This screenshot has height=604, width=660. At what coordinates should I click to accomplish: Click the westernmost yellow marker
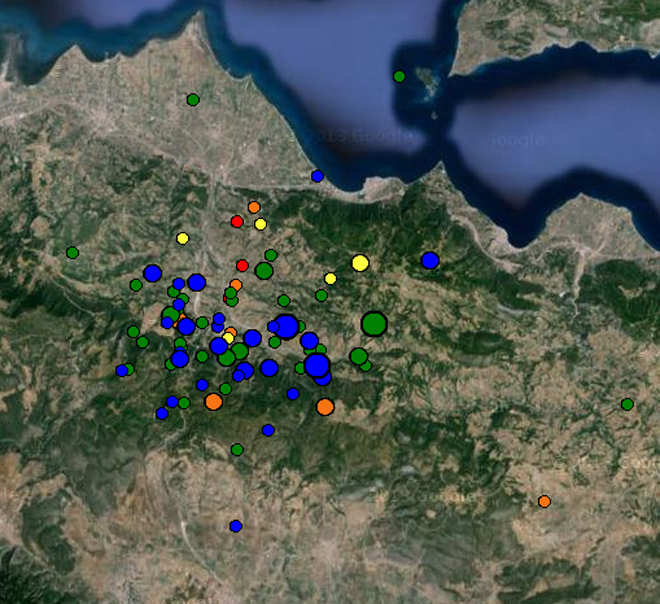pyautogui.click(x=182, y=238)
